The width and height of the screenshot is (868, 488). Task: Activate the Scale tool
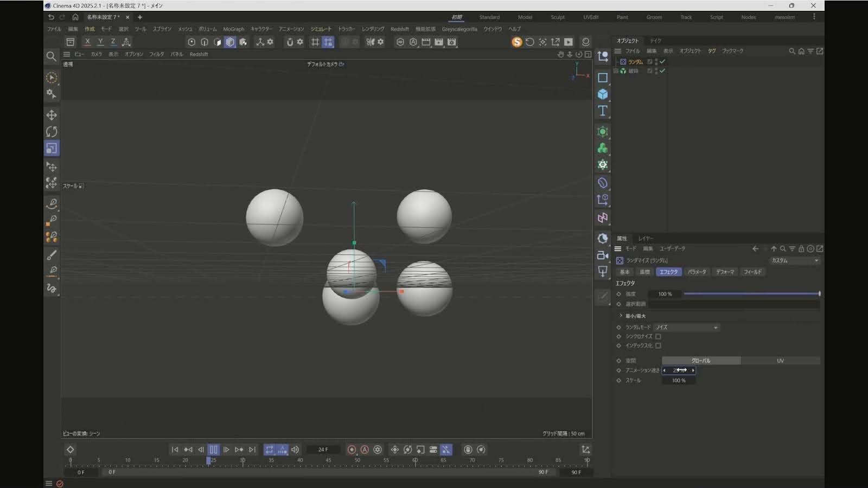[52, 149]
